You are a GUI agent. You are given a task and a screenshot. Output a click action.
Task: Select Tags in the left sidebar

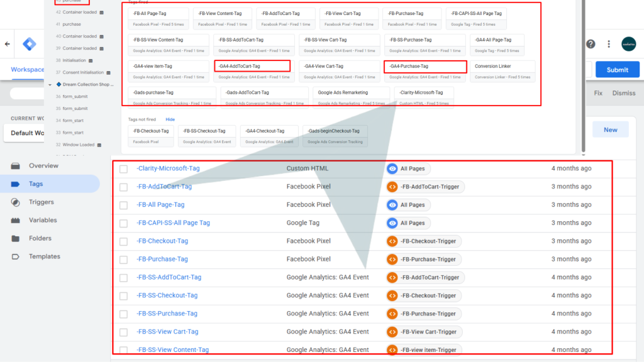coord(50,184)
